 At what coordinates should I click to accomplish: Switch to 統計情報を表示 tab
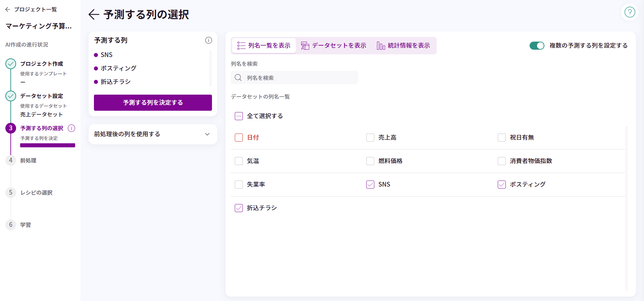(403, 46)
